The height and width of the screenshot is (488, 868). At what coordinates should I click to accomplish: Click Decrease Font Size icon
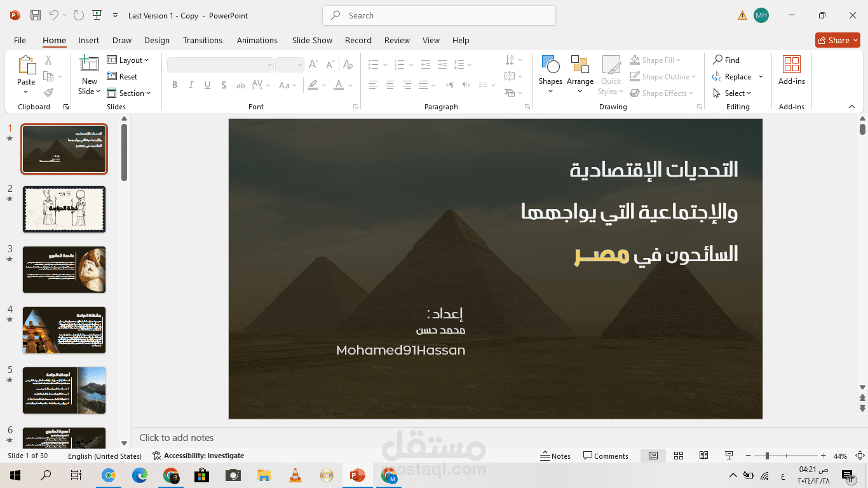(x=330, y=65)
